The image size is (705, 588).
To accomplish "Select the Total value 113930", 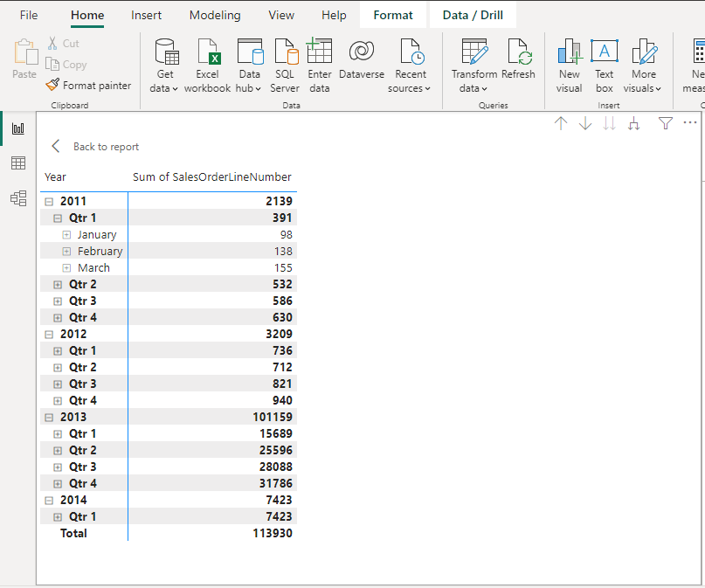I will click(x=273, y=533).
